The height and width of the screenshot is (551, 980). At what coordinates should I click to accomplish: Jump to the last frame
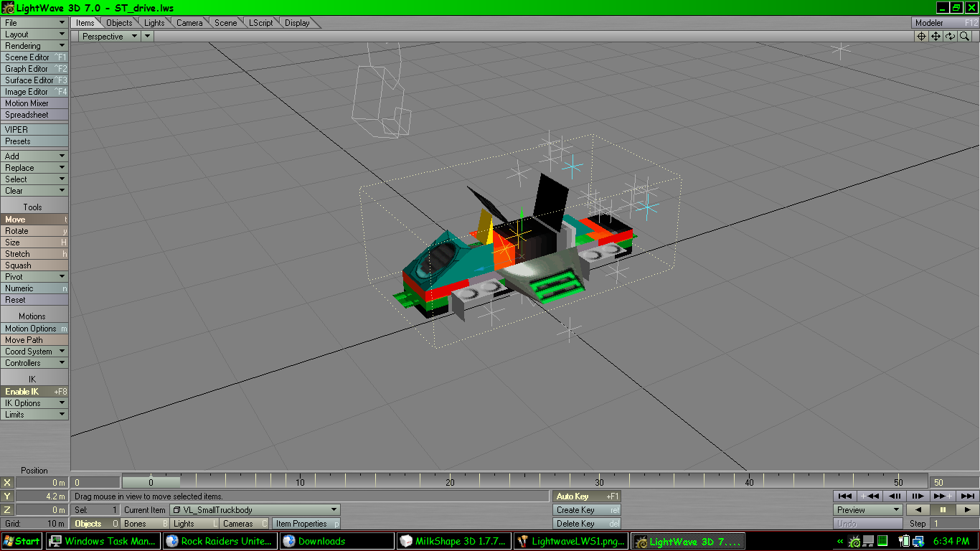click(x=967, y=496)
